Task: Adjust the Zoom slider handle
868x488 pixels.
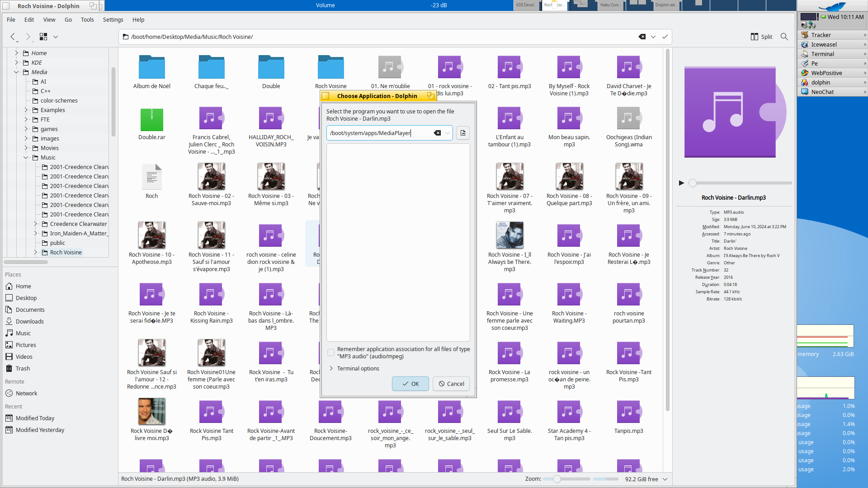Action: (557, 479)
